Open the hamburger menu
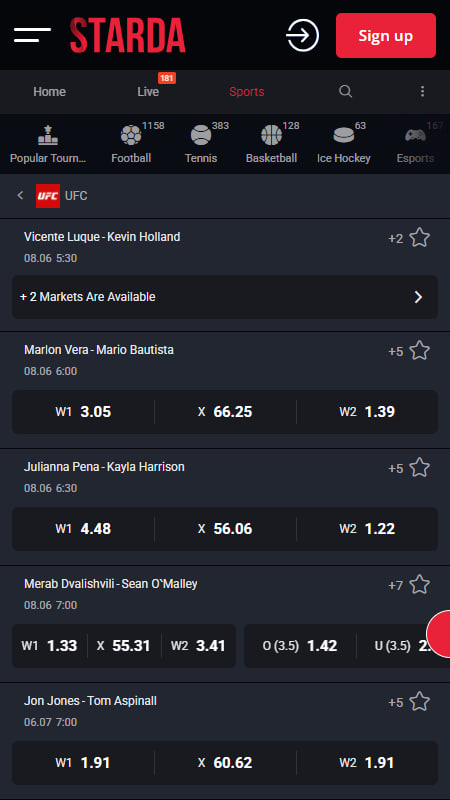 point(32,35)
